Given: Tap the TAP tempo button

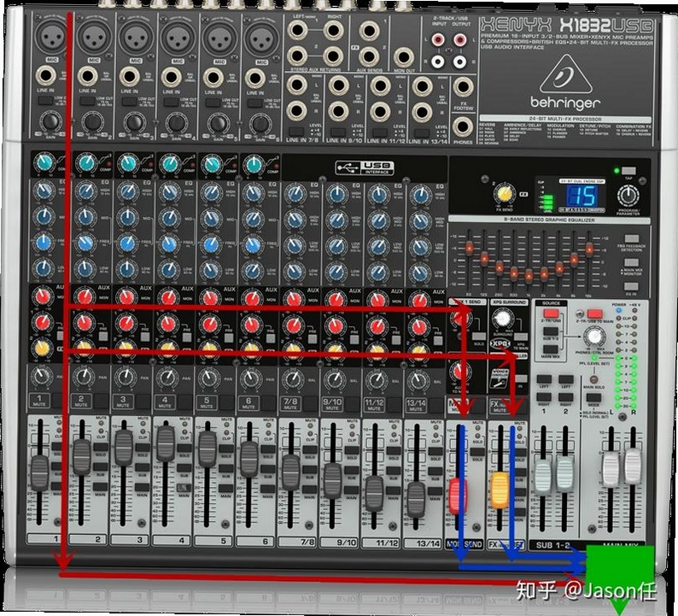Looking at the screenshot, I should (x=628, y=171).
